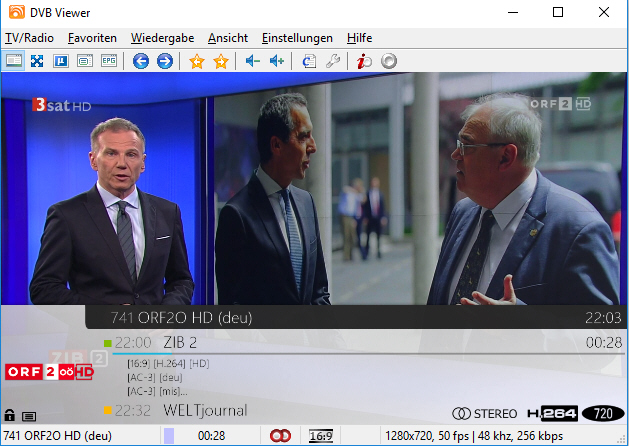
Task: Click '741 ORF2O HD (deu)' in OSD title bar
Action: 181,318
